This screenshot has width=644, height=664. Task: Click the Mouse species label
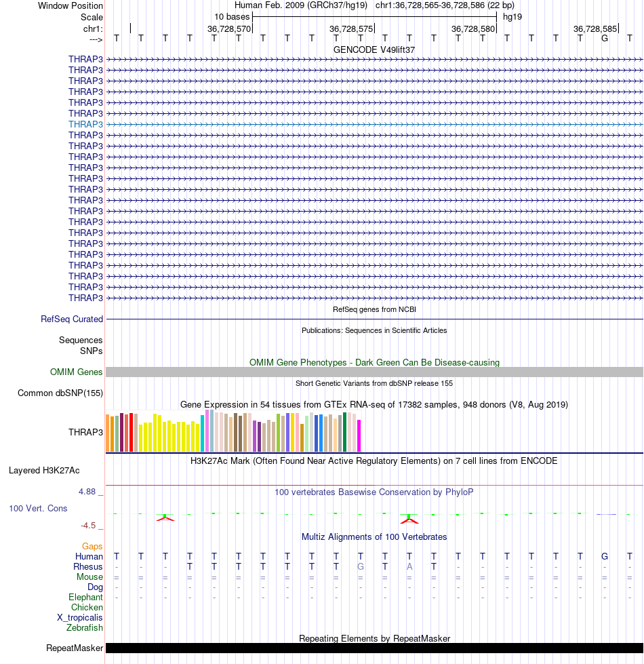[89, 577]
